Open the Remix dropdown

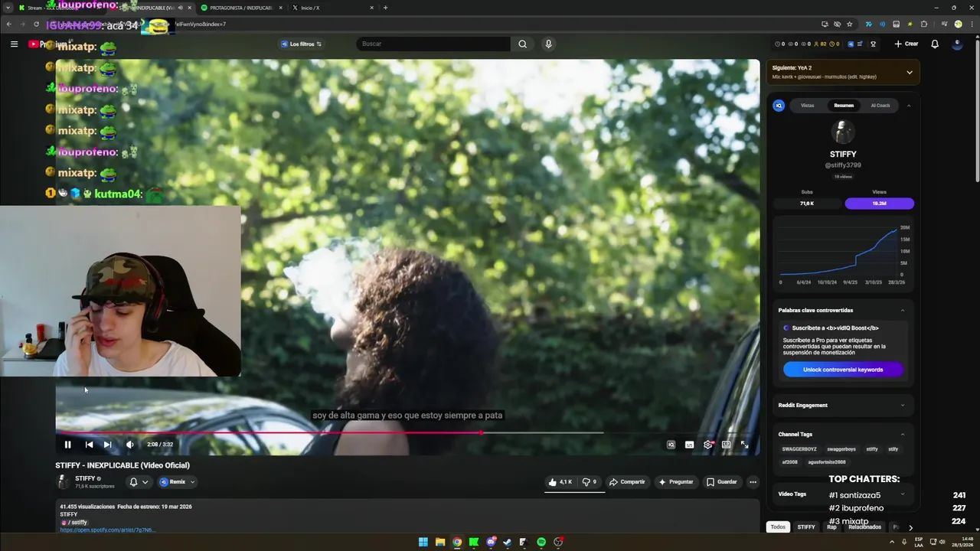pyautogui.click(x=177, y=482)
